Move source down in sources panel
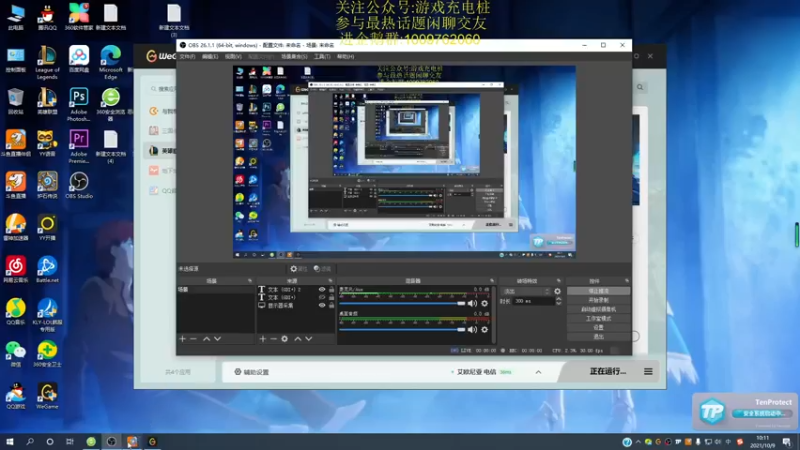This screenshot has width=800, height=450. click(309, 339)
